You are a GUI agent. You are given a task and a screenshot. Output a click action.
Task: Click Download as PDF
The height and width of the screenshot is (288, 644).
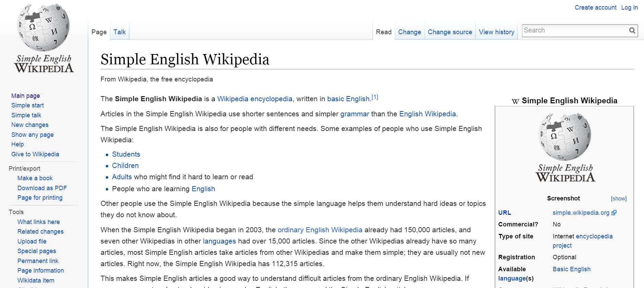coord(42,188)
